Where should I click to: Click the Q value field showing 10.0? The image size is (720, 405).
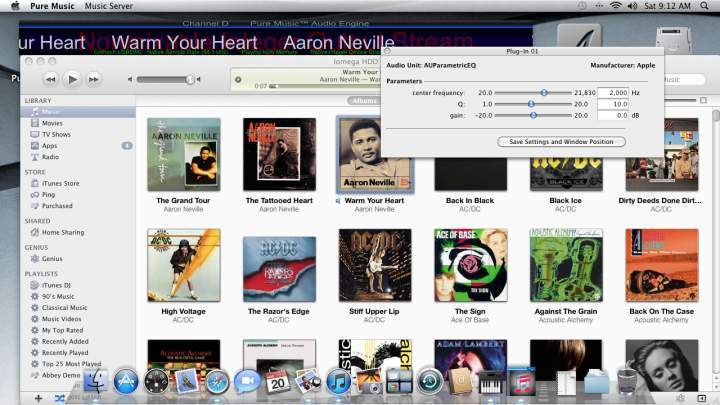pyautogui.click(x=613, y=104)
